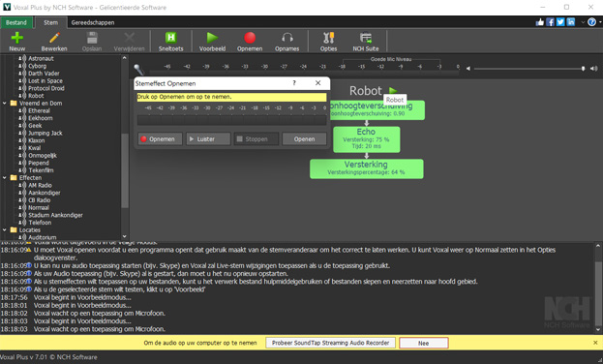This screenshot has height=364, width=603.
Task: Select the Eekhoorn voice
Action: tap(41, 118)
